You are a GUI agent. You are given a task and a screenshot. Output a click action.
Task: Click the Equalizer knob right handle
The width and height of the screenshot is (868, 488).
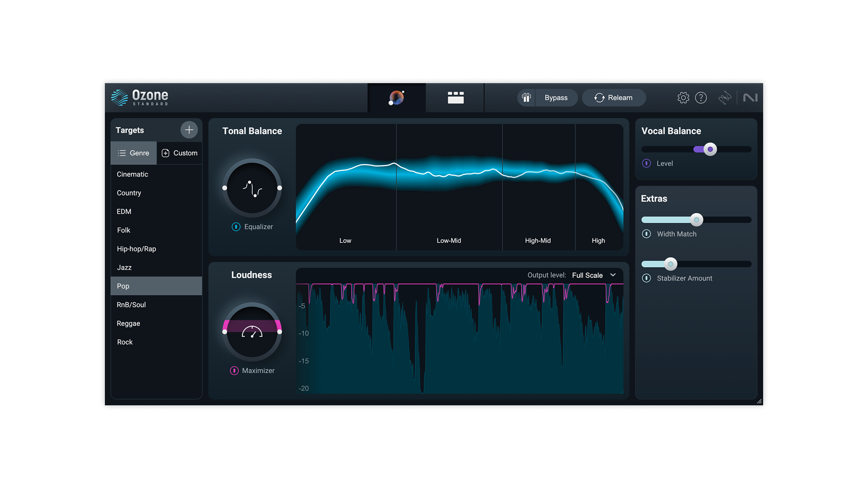pyautogui.click(x=280, y=188)
